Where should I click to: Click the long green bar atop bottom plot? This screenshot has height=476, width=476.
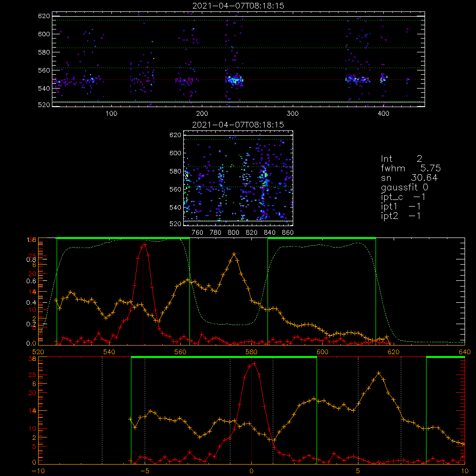coord(224,357)
